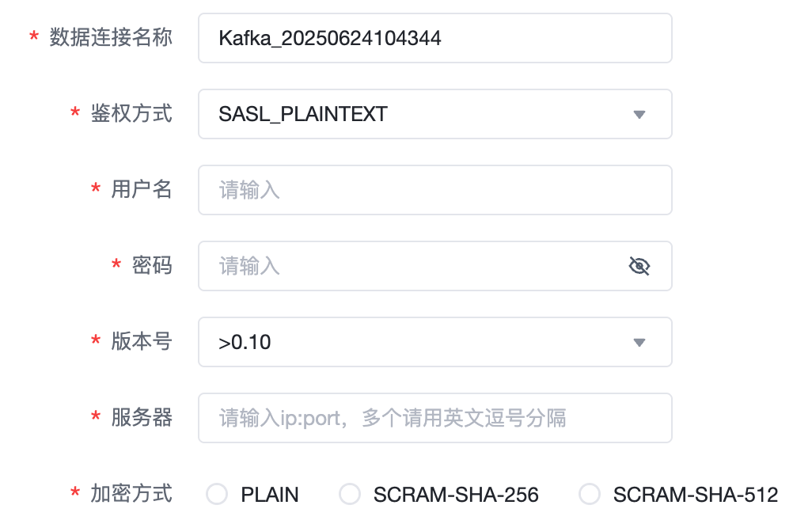This screenshot has height=524, width=812.
Task: Expand the 鉴权方式 dropdown arrow
Action: (639, 115)
